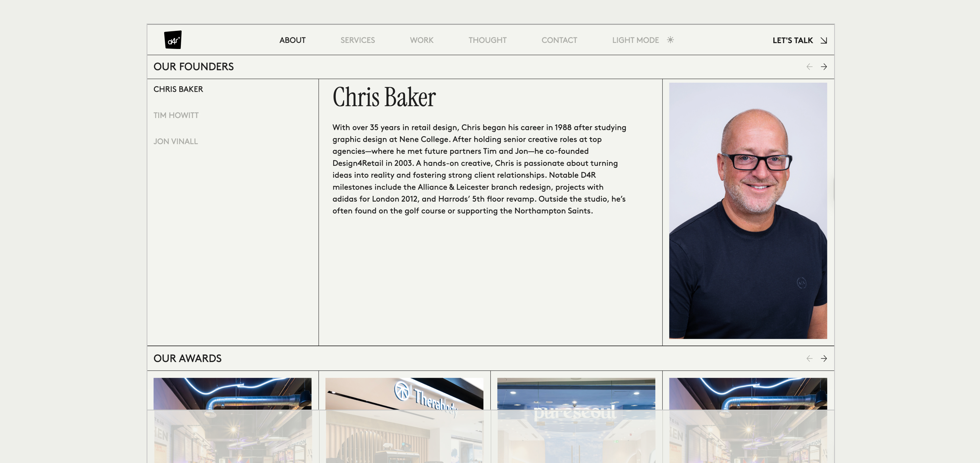Viewport: 980px width, 463px height.
Task: Go to the Contact page
Action: pyautogui.click(x=559, y=40)
